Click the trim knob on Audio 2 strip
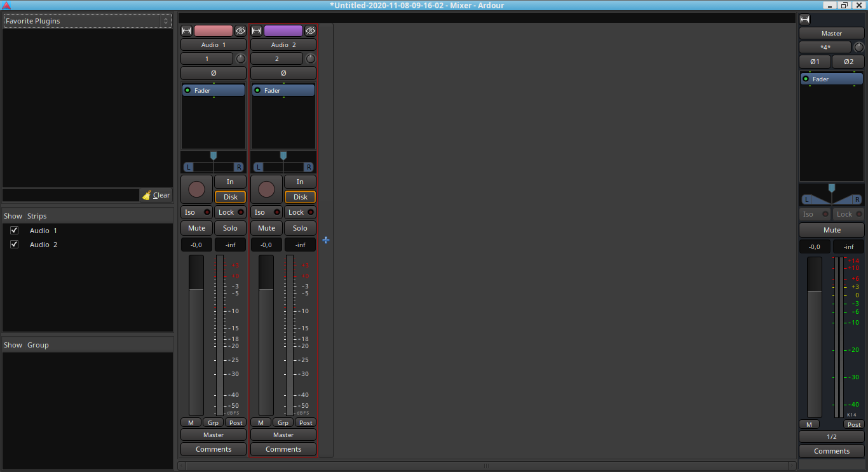The width and height of the screenshot is (868, 472). point(310,58)
